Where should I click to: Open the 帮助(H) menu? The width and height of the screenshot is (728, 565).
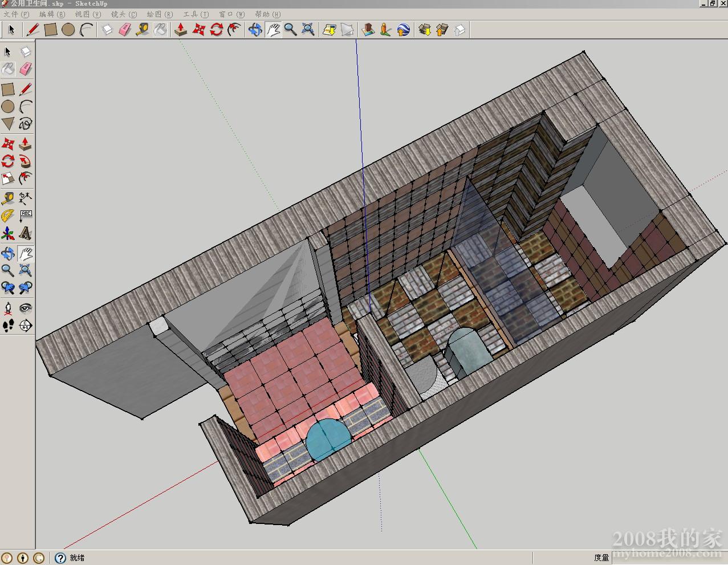coord(267,14)
